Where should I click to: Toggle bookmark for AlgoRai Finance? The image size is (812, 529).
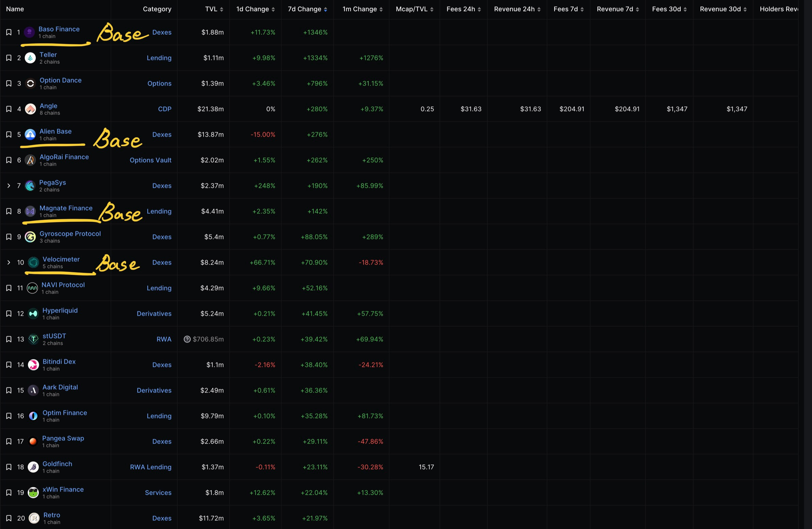tap(9, 160)
